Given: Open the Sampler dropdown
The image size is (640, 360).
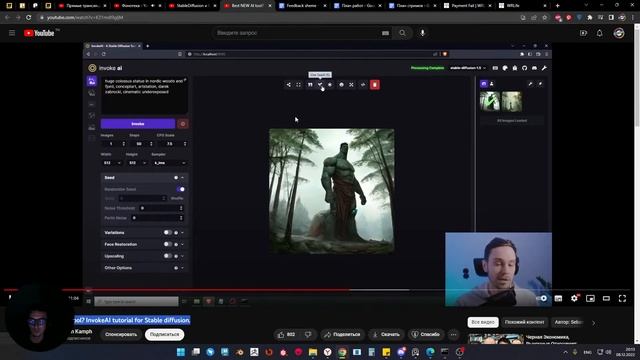Looking at the screenshot, I should [x=169, y=163].
